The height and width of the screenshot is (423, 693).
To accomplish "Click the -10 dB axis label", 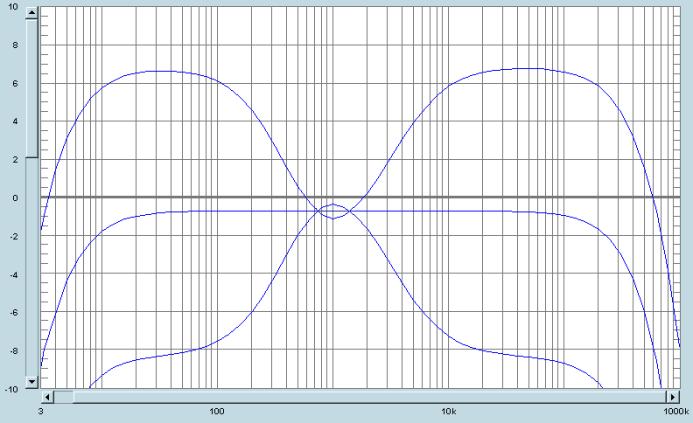I will point(12,389).
